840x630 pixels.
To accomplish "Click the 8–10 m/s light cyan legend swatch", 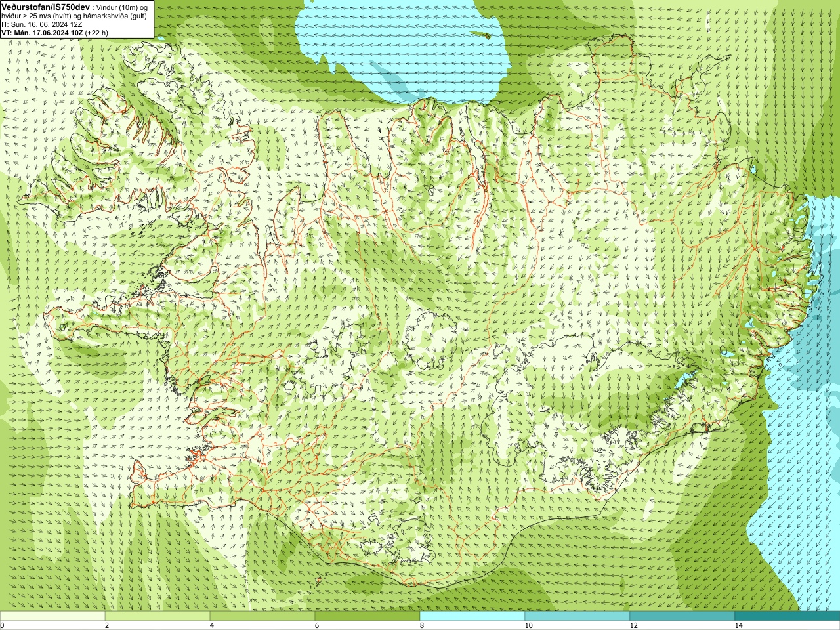I will click(472, 616).
